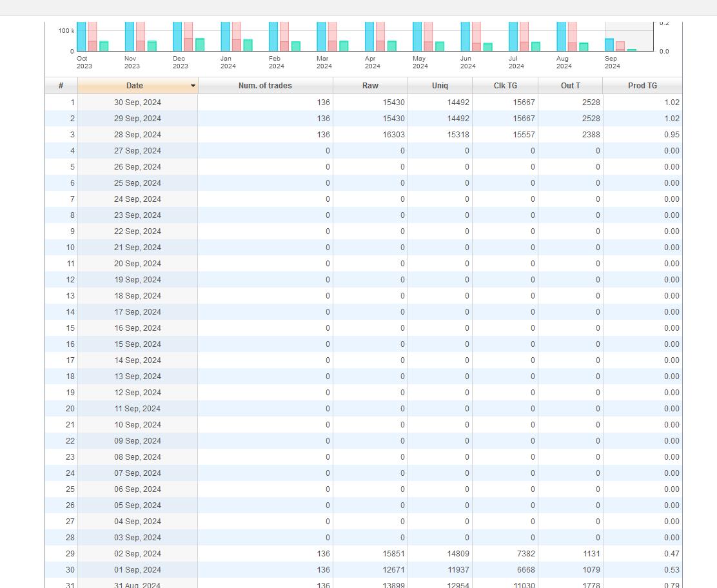Open the Date column sort arrow

(193, 86)
